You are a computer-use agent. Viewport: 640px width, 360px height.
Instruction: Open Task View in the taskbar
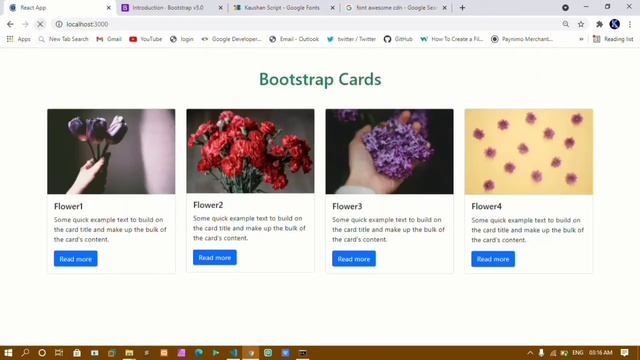59,353
